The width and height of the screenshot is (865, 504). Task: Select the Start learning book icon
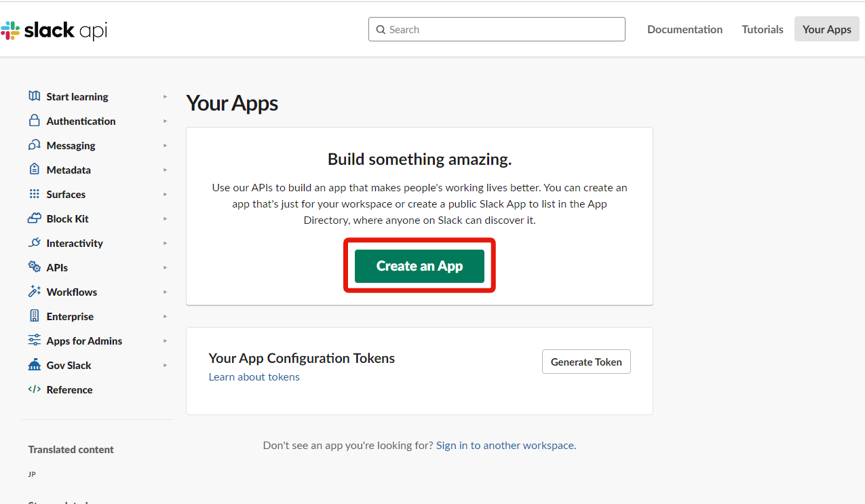(x=35, y=96)
